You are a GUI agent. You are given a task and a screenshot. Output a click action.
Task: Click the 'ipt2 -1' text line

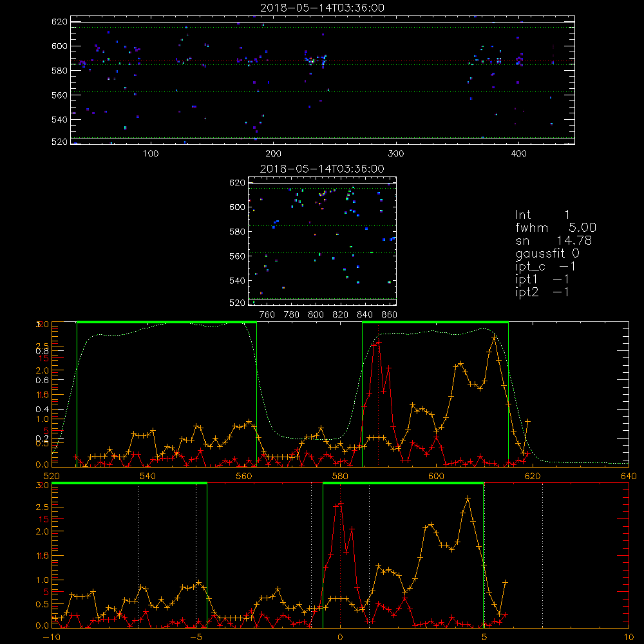click(542, 292)
